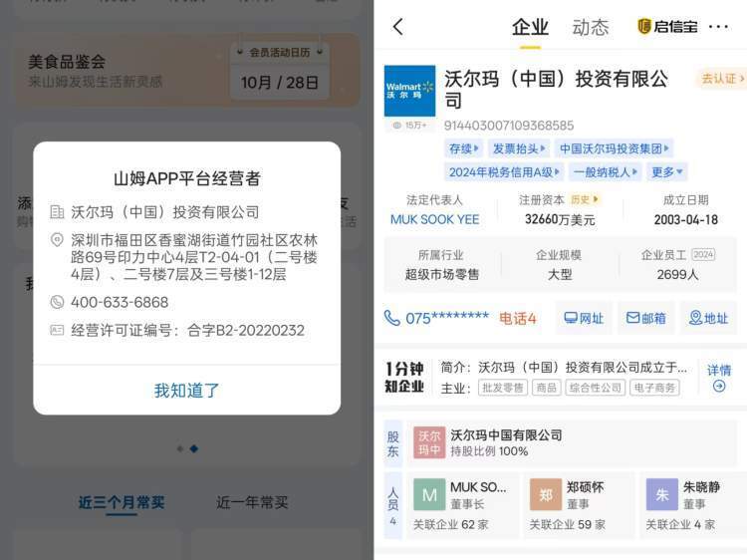Open the 一般纳税人 tag
Image resolution: width=747 pixels, height=560 pixels.
(x=605, y=172)
